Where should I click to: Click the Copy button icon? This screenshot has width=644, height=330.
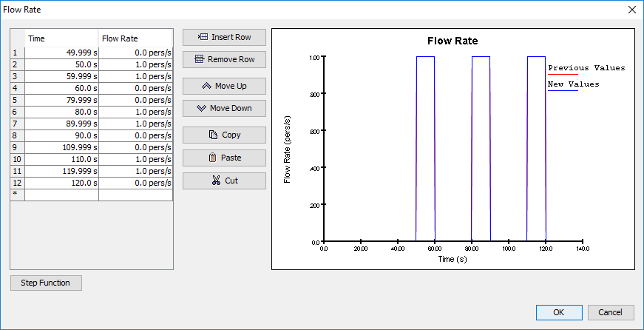[x=224, y=135]
